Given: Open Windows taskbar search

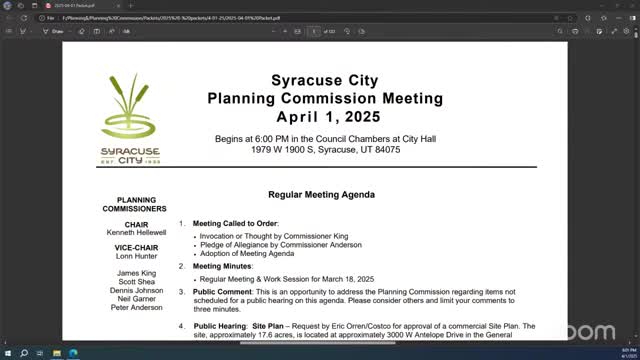Looking at the screenshot, I should (24, 353).
